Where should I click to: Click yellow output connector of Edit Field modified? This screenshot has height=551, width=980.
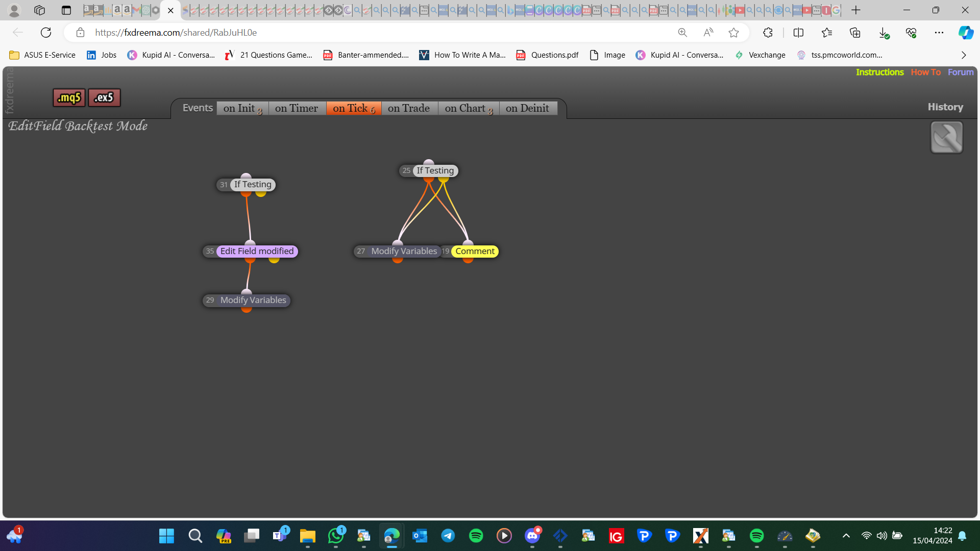click(x=274, y=259)
